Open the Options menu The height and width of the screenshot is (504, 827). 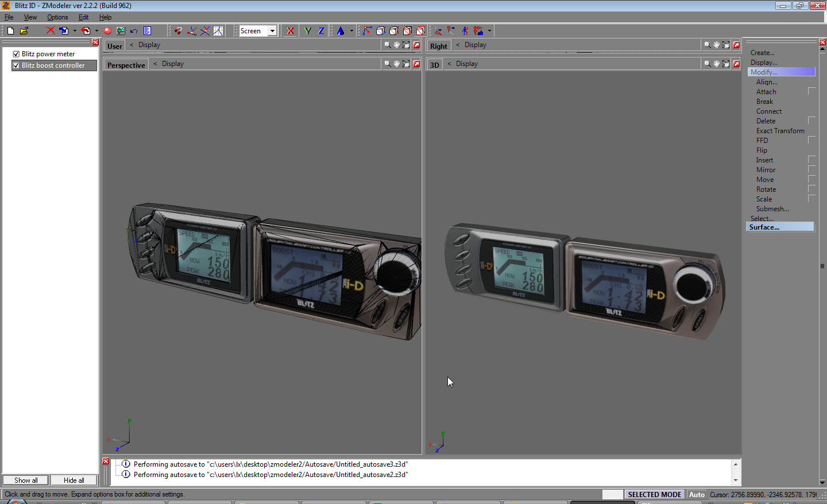(x=57, y=17)
